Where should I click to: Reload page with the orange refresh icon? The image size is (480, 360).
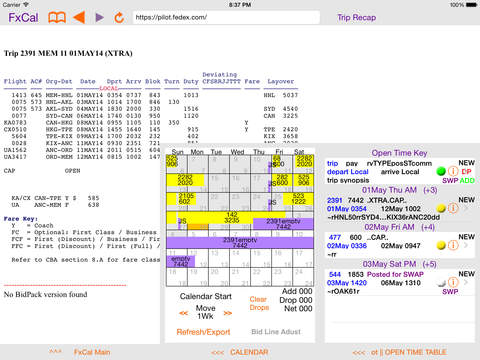tap(119, 17)
